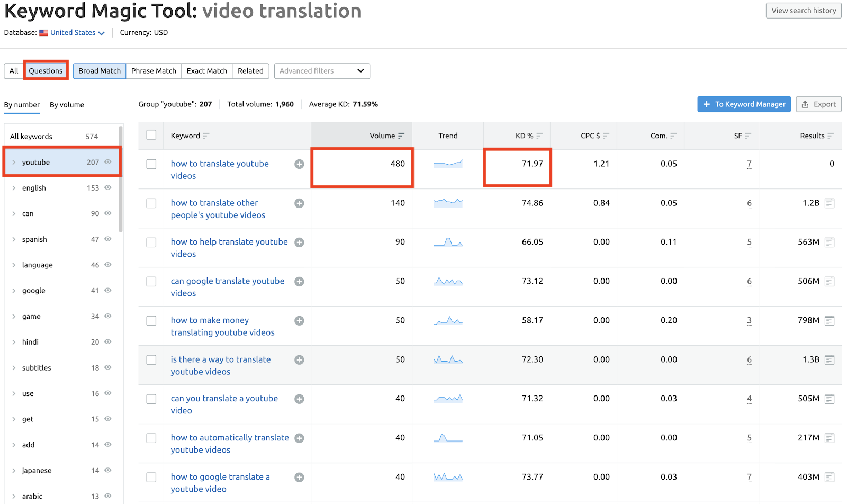
Task: Open trend chart for 'how to translate youtube videos'
Action: point(448,164)
